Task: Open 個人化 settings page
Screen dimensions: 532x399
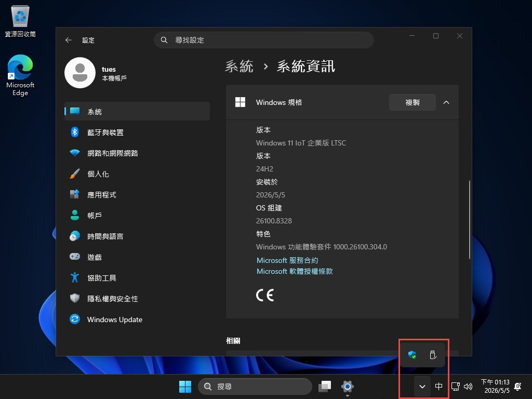Action: pyautogui.click(x=137, y=174)
